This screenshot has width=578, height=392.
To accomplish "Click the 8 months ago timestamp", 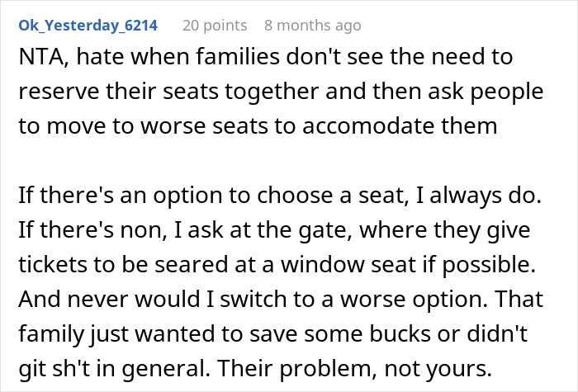I will (312, 26).
